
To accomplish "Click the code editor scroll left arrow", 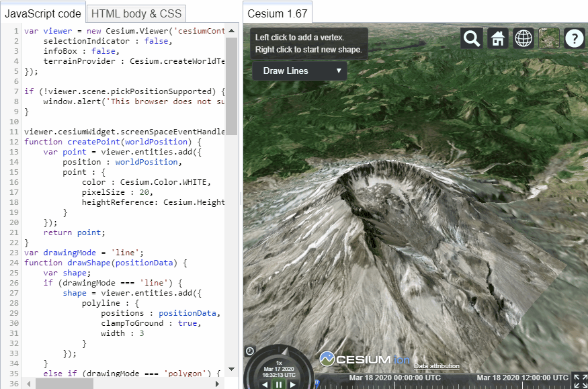I will (29, 384).
